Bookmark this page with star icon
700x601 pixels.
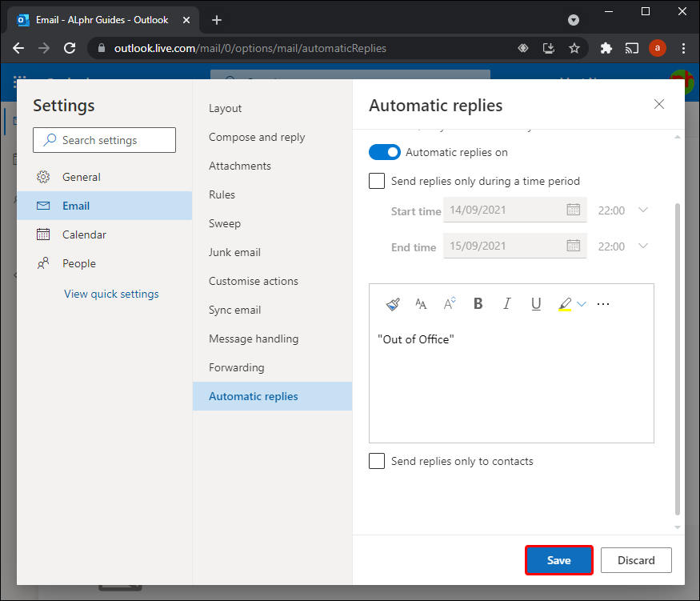574,48
